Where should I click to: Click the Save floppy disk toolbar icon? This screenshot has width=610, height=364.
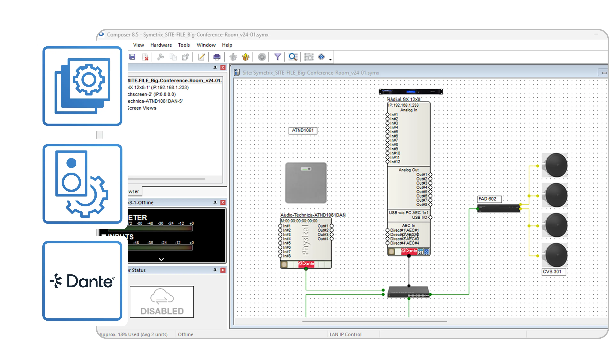click(132, 57)
